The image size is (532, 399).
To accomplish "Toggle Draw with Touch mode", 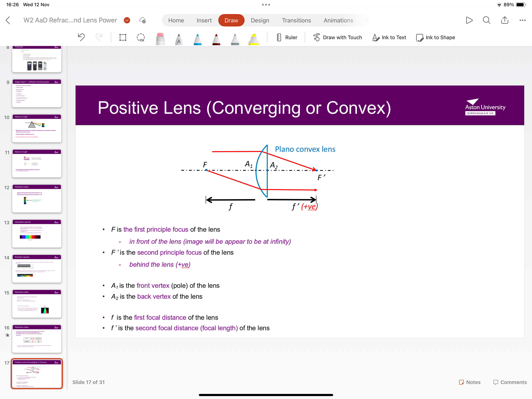I will (x=338, y=38).
